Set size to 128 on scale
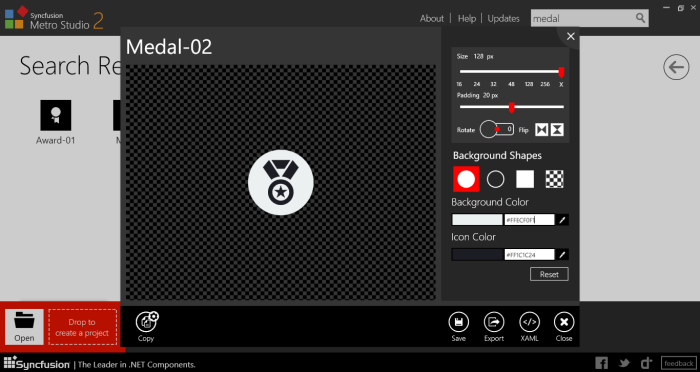 tap(529, 84)
